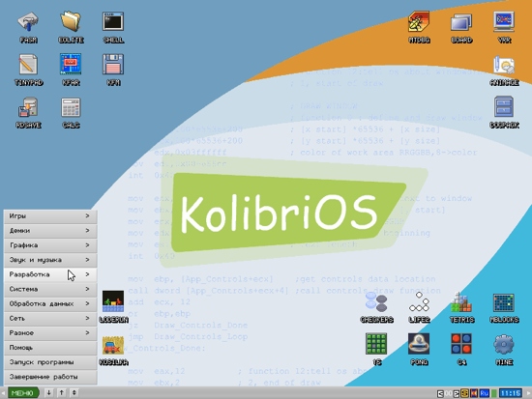Launch the DOCPACK cabinet icon
The width and height of the screenshot is (532, 399).
click(504, 112)
